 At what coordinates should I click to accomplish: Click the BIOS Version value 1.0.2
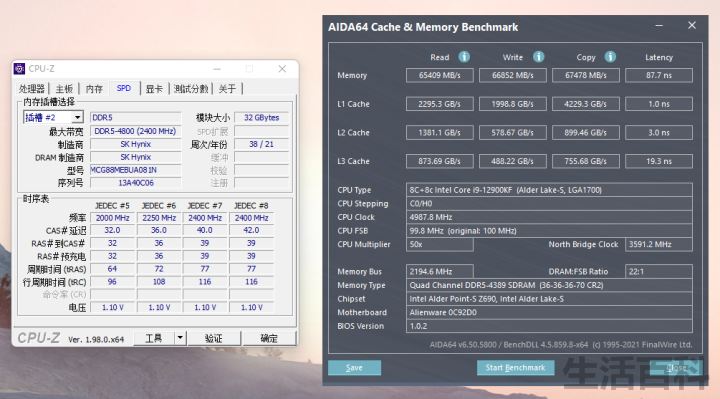click(549, 326)
